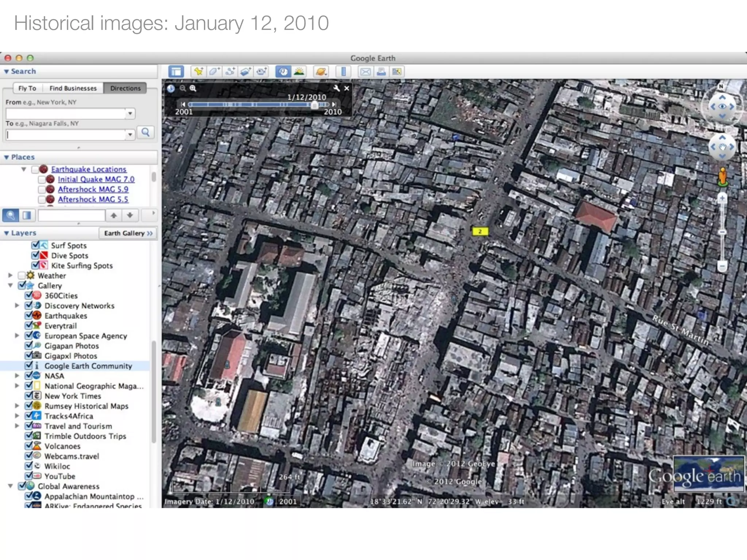Uncheck the Google Earth Community layer

pos(29,365)
